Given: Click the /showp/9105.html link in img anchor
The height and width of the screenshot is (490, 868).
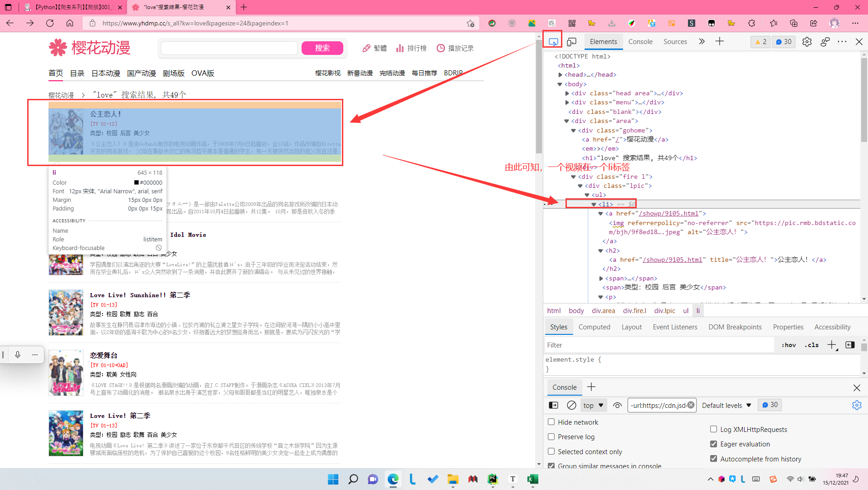Looking at the screenshot, I should click(669, 214).
